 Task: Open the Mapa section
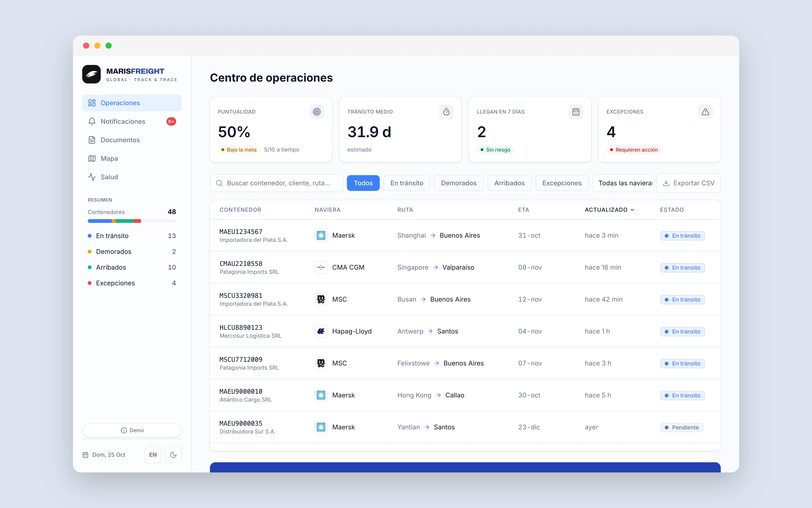click(132, 158)
